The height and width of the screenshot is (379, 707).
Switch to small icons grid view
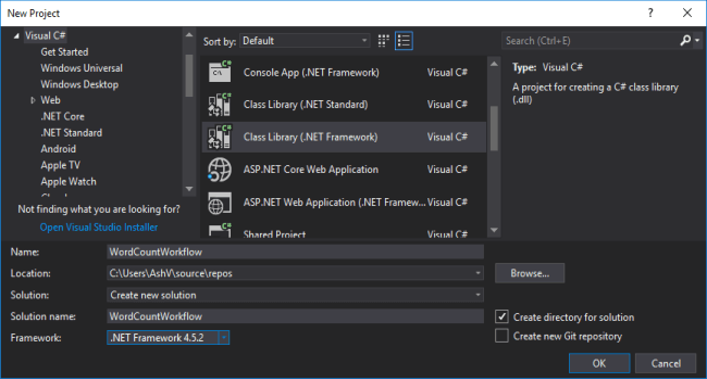[383, 41]
